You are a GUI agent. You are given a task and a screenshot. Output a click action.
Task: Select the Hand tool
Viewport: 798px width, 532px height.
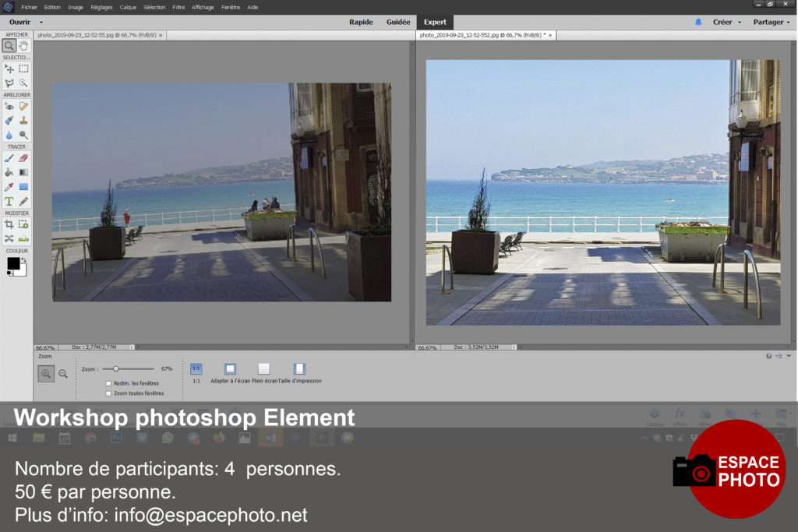(x=23, y=46)
